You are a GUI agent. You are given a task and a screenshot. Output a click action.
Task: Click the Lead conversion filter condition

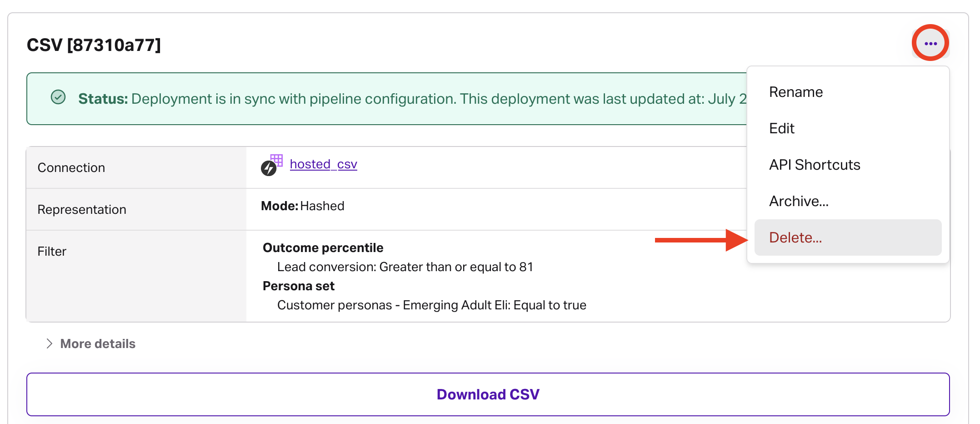(x=405, y=267)
